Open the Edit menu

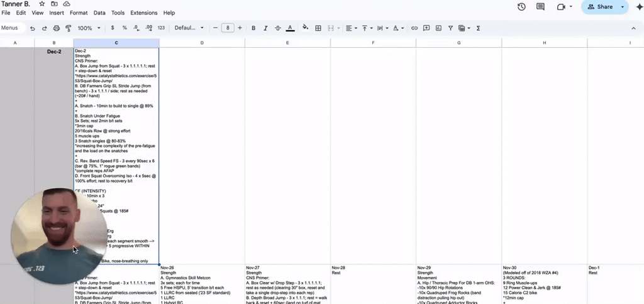tap(21, 13)
